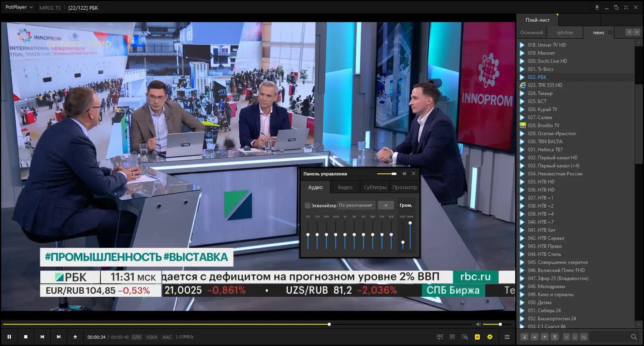The width and height of the screenshot is (644, 346).
Task: Pin the Панель управления panel
Action: tap(404, 174)
